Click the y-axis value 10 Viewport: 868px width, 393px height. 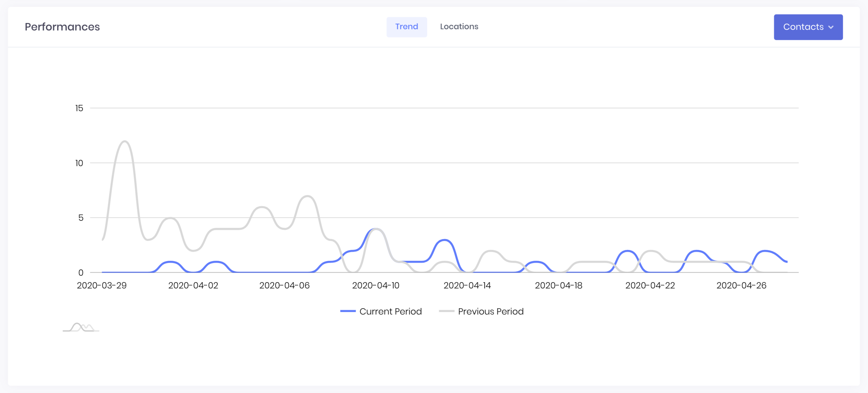coord(79,163)
